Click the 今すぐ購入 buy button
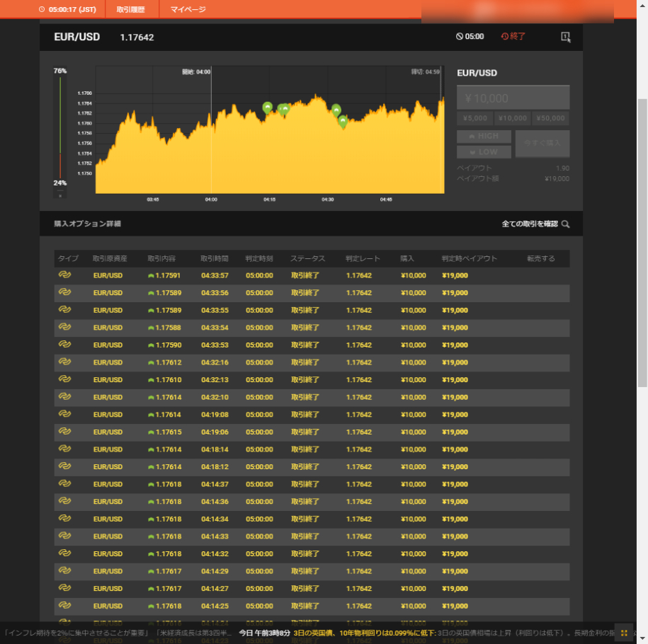 coord(542,144)
